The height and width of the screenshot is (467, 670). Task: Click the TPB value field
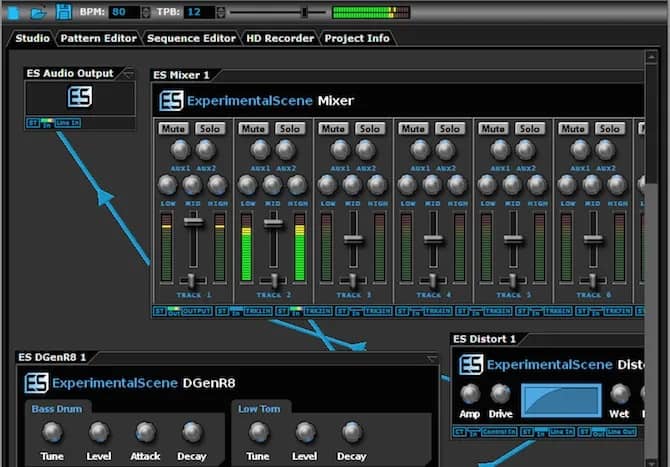(199, 12)
